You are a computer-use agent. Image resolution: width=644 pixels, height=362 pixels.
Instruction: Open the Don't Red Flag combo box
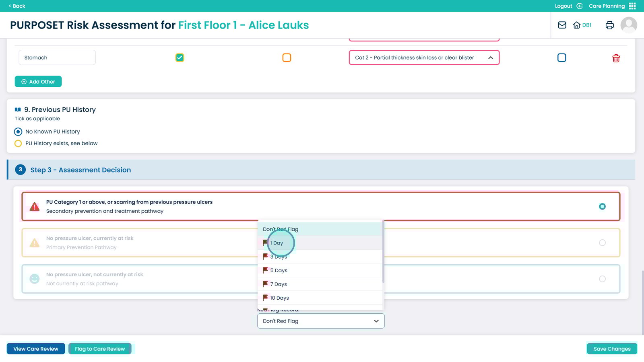[x=321, y=321]
